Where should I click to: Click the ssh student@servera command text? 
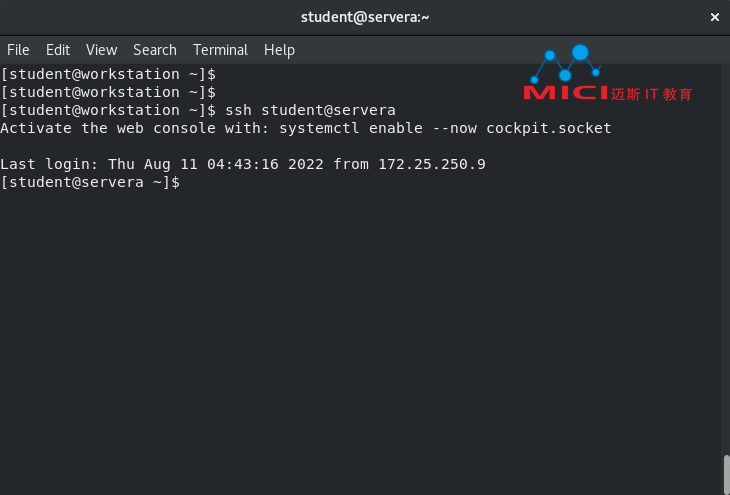click(x=310, y=110)
